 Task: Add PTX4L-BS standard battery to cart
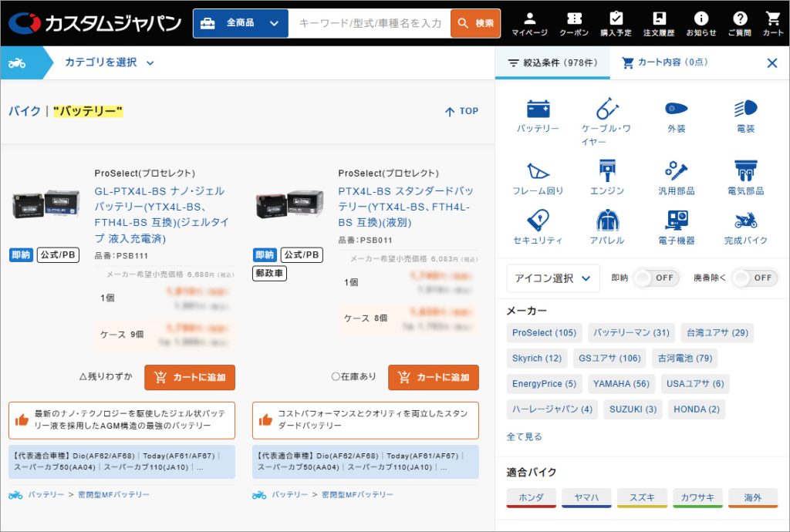point(434,378)
